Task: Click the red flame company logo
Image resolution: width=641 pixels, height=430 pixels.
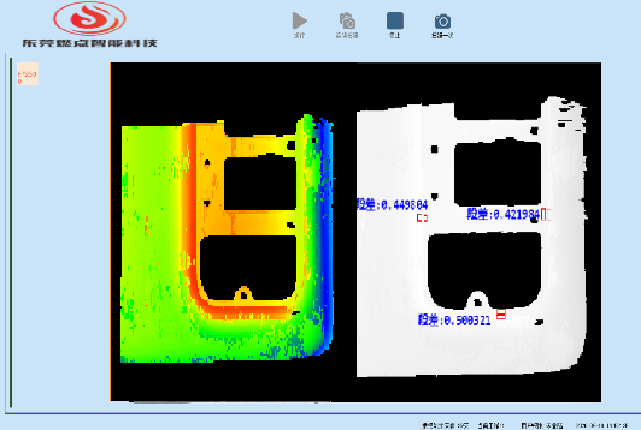Action: click(x=90, y=18)
